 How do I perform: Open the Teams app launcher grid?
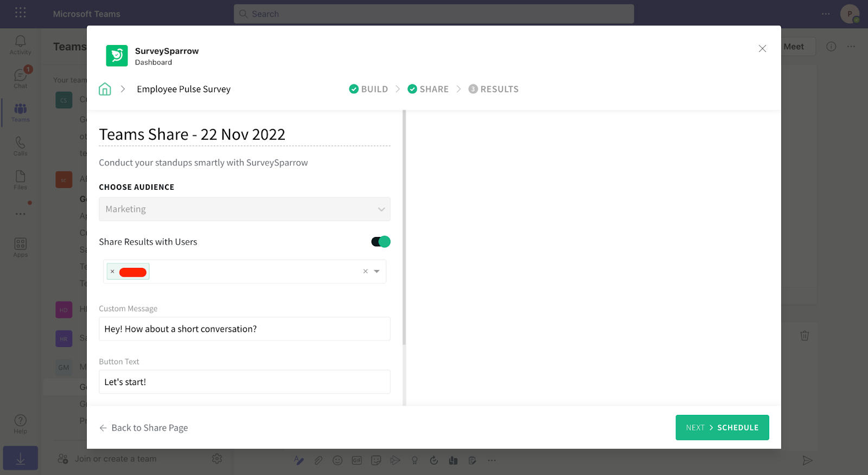[20, 12]
